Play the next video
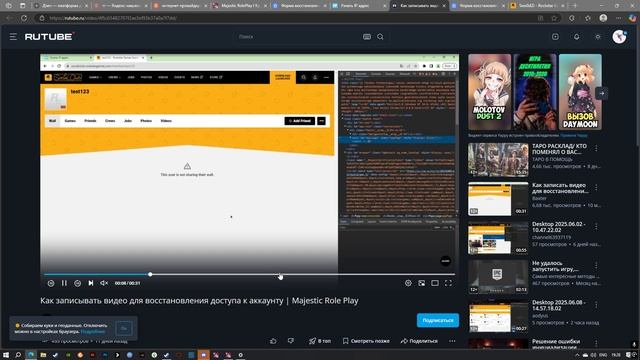640x360 pixels. [91, 283]
